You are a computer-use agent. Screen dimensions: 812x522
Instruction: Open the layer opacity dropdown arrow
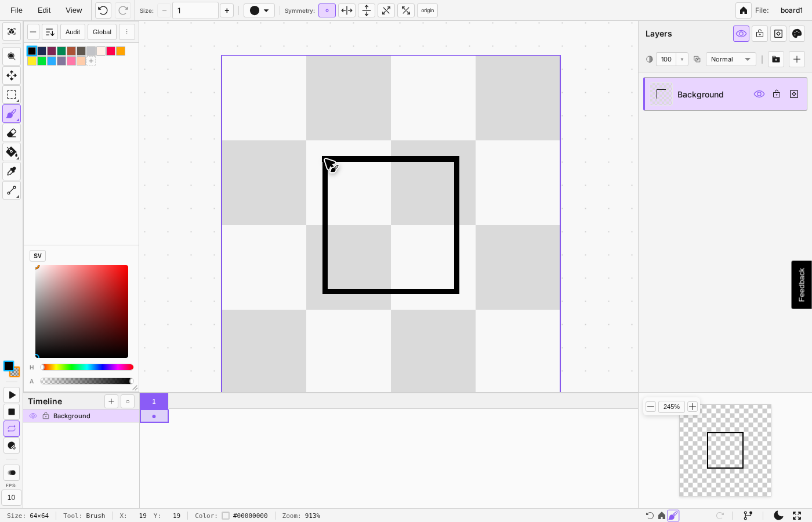pyautogui.click(x=681, y=59)
